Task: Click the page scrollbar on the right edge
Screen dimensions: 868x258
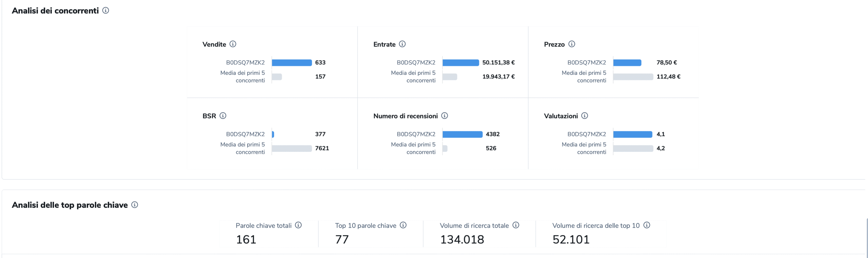Action: click(866, 237)
